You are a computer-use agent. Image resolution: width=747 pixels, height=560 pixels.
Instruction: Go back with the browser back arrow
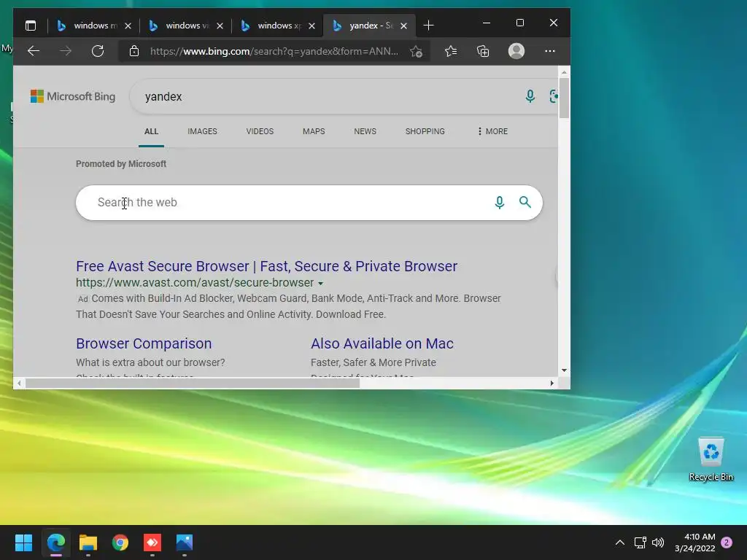point(34,51)
